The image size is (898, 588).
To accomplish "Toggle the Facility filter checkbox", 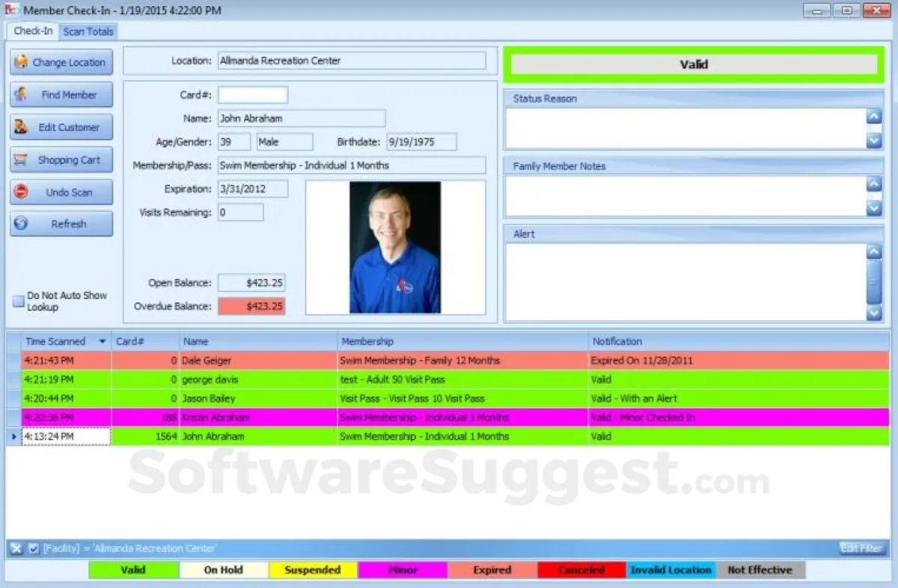I will pos(34,549).
